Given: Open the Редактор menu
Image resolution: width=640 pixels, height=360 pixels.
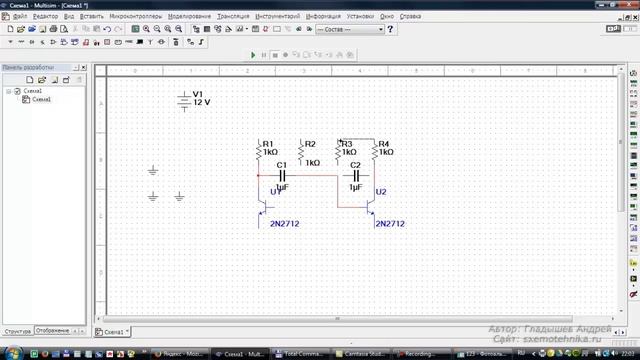Looking at the screenshot, I should 45,16.
